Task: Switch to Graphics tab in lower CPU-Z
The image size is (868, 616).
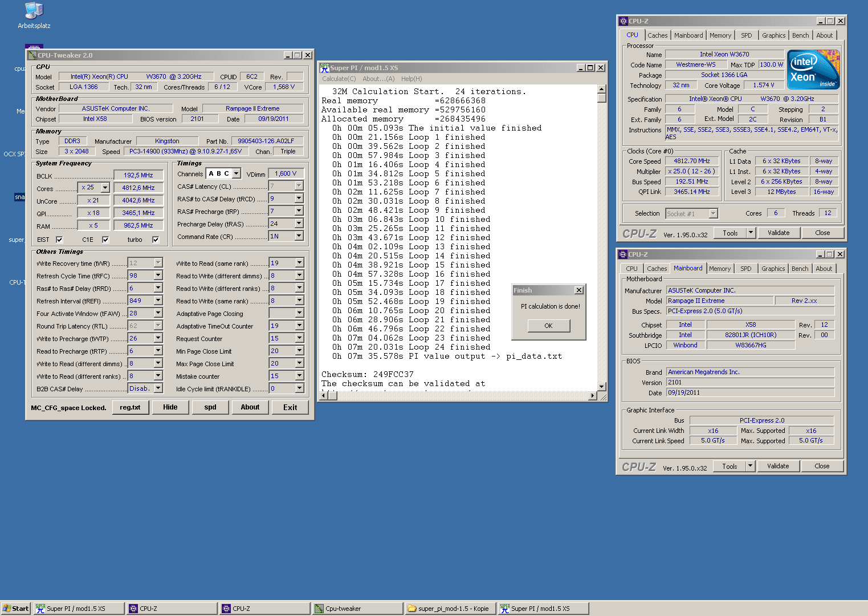Action: [x=773, y=269]
